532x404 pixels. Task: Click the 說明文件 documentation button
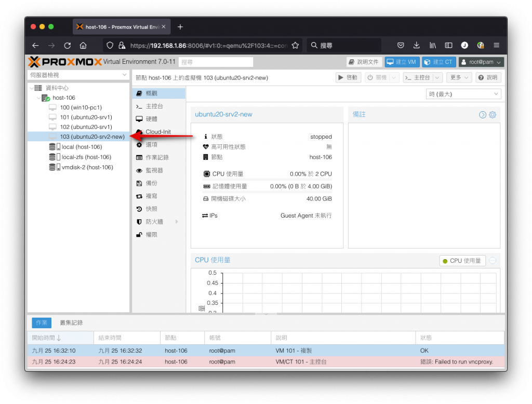point(364,62)
